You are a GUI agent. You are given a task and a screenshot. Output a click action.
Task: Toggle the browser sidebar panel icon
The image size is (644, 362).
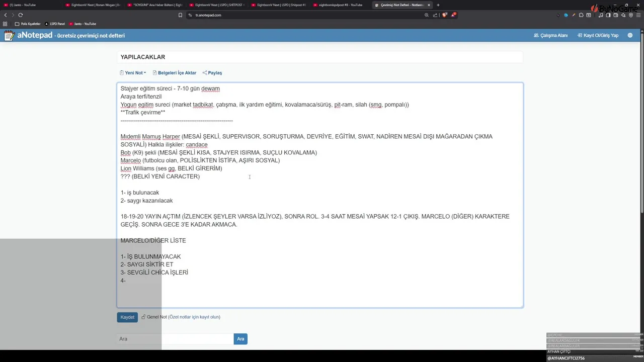click(x=608, y=15)
